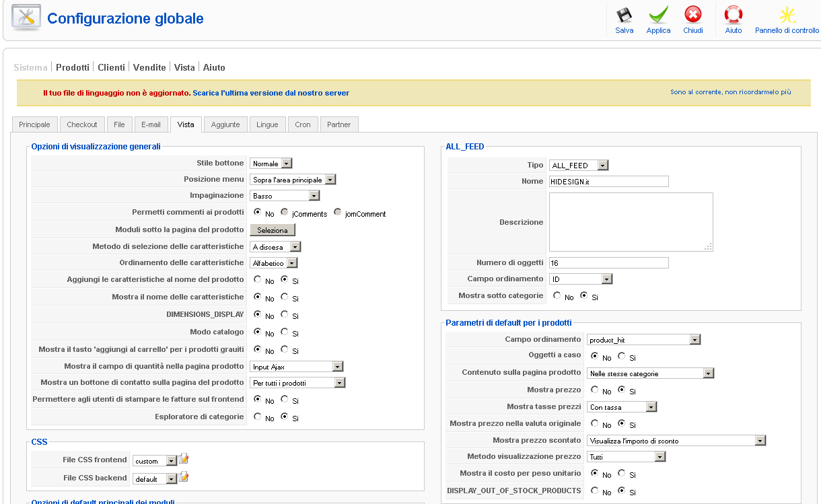The width and height of the screenshot is (821, 504).
Task: Click the Chiudi red X icon
Action: point(692,15)
